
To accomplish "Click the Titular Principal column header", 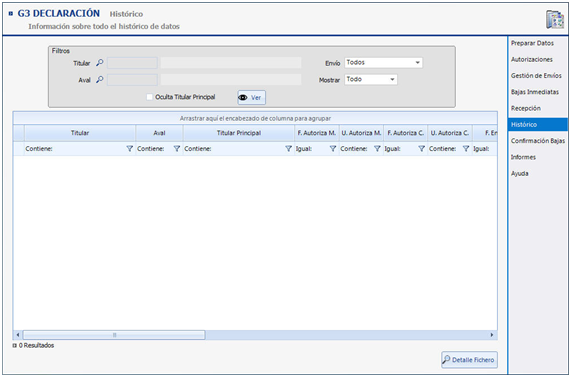I will pyautogui.click(x=239, y=133).
